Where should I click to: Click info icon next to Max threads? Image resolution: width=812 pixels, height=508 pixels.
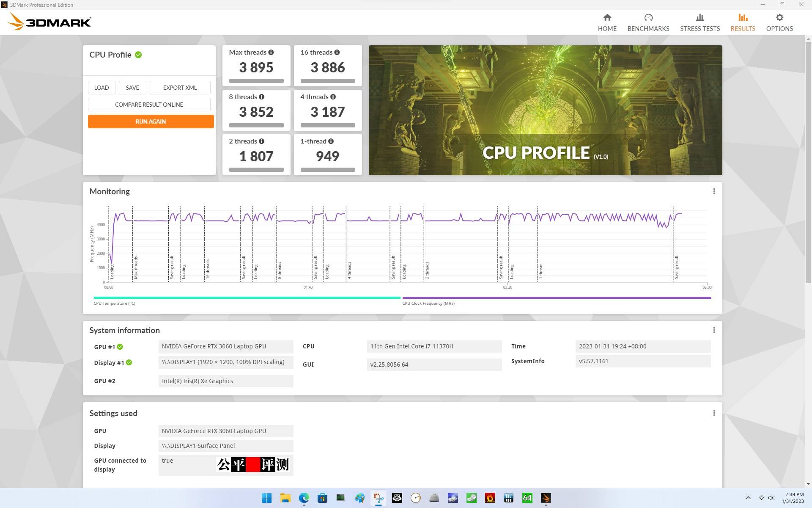point(271,52)
